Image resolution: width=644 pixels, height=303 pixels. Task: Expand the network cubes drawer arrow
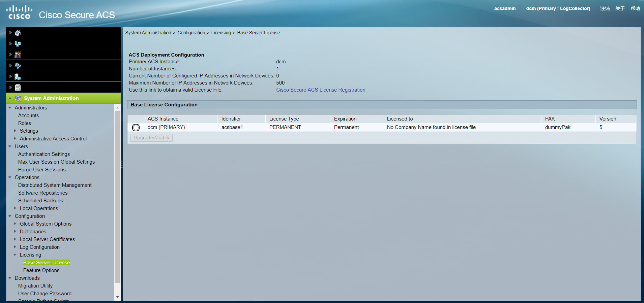(x=10, y=44)
